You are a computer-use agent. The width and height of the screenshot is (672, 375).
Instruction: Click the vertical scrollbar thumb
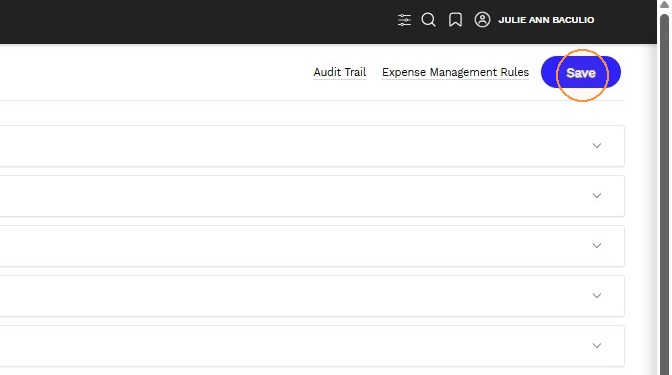[x=664, y=193]
